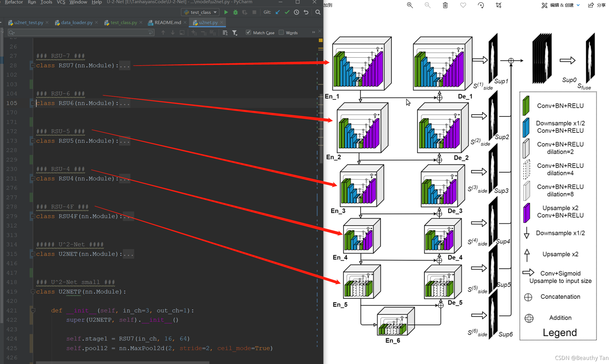Screen dimensions: 613x364
Task: Run the test_class configuration
Action: click(226, 12)
